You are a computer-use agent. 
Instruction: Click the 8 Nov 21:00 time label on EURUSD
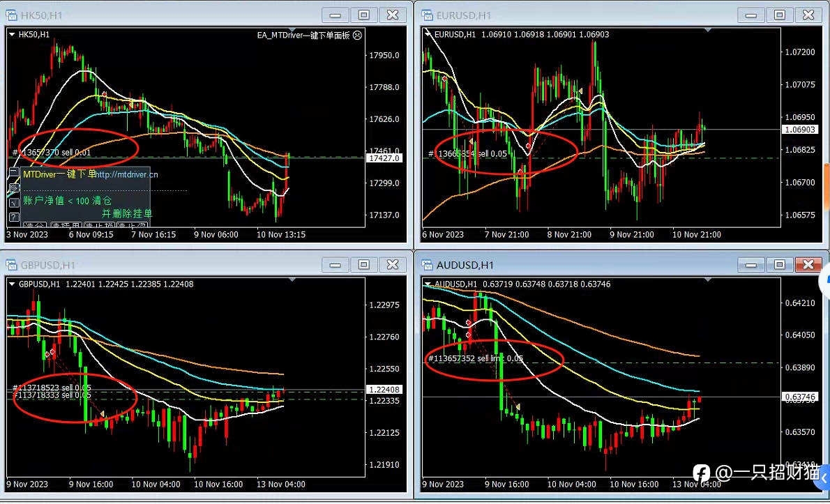click(x=569, y=234)
